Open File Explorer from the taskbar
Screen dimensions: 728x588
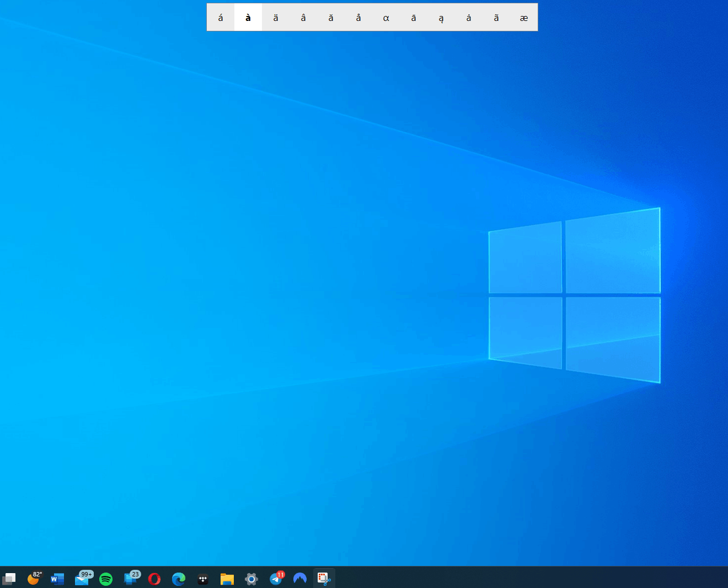pos(227,579)
